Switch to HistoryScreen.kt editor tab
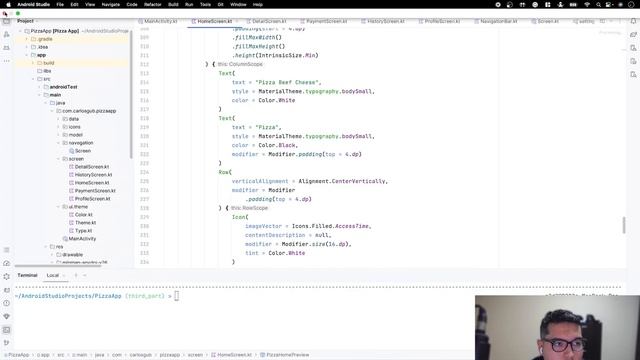 click(x=383, y=21)
